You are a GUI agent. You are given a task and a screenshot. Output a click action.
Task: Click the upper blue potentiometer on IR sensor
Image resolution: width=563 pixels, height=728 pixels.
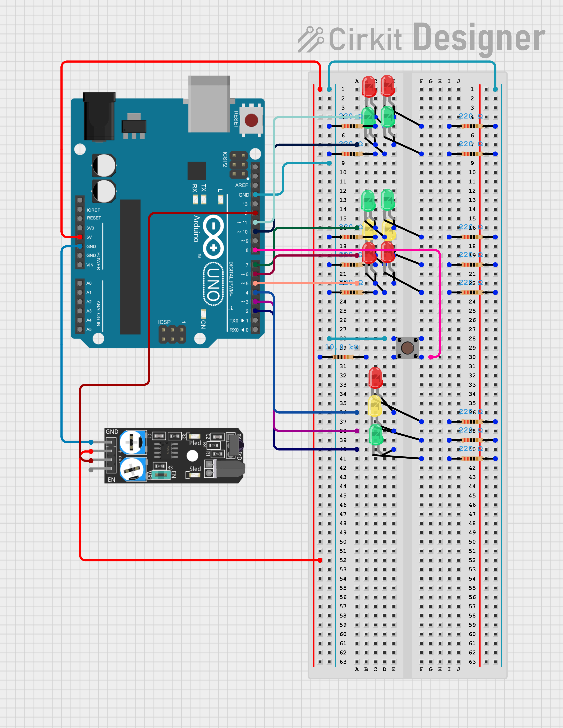tap(133, 442)
